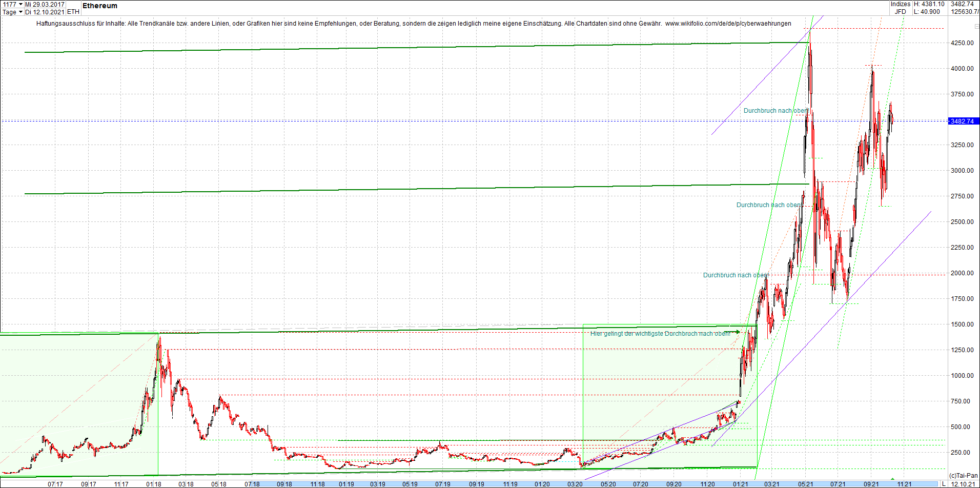The height and width of the screenshot is (488, 980).
Task: Expand the period selector arrow next to 1177
Action: click(x=21, y=4)
